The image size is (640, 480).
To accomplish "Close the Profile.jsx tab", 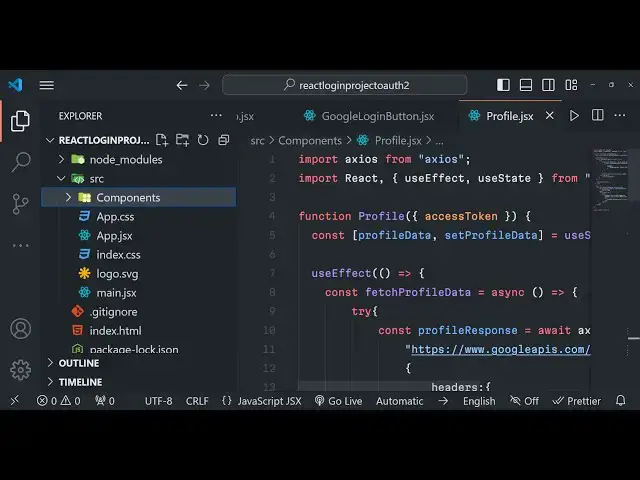I will click(x=549, y=116).
